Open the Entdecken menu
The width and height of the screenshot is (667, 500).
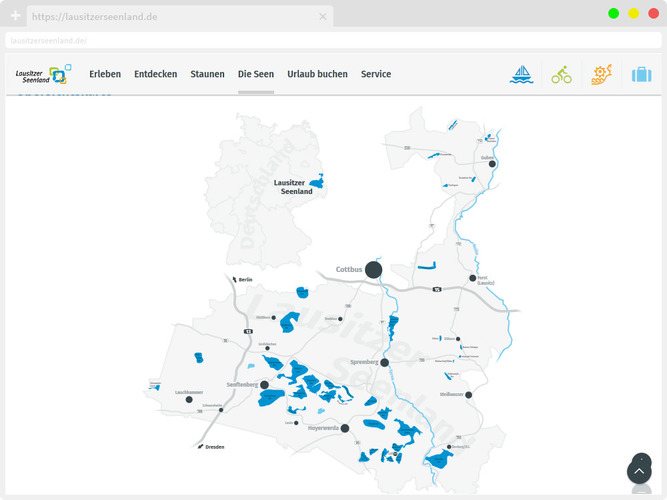(155, 75)
